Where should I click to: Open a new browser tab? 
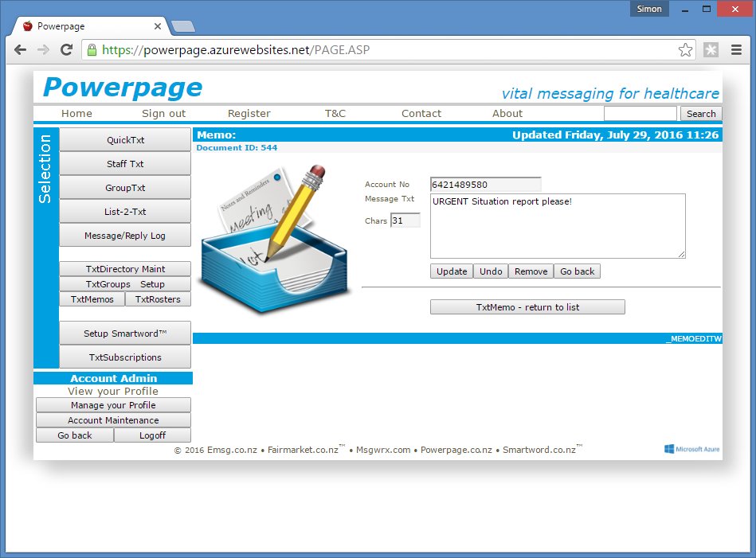(x=182, y=26)
